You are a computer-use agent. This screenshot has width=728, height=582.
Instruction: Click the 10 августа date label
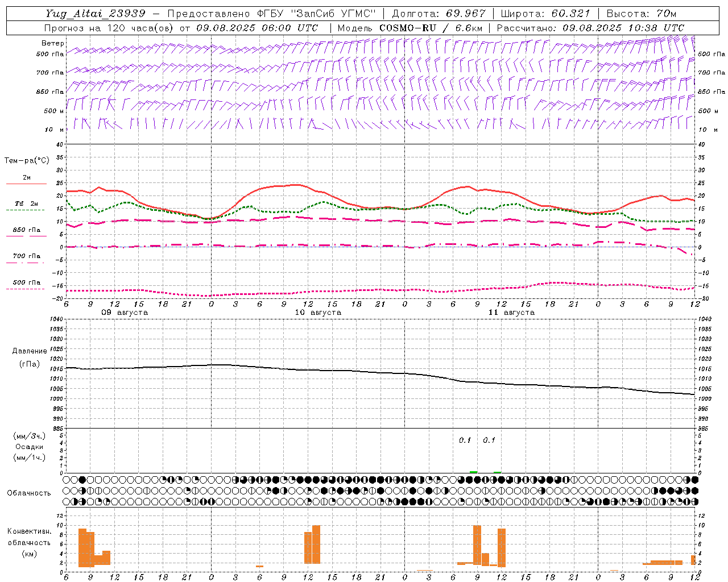(x=318, y=313)
